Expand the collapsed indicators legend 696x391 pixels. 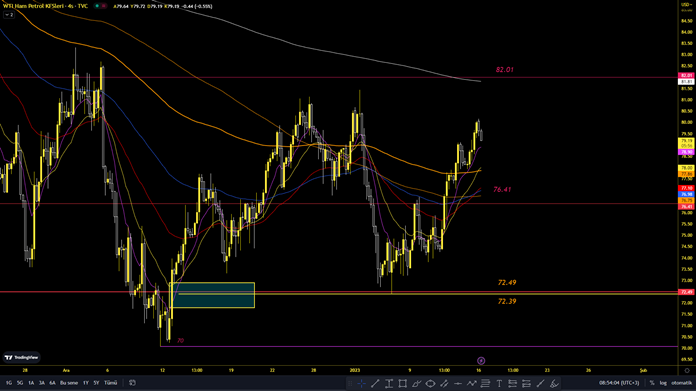point(9,15)
